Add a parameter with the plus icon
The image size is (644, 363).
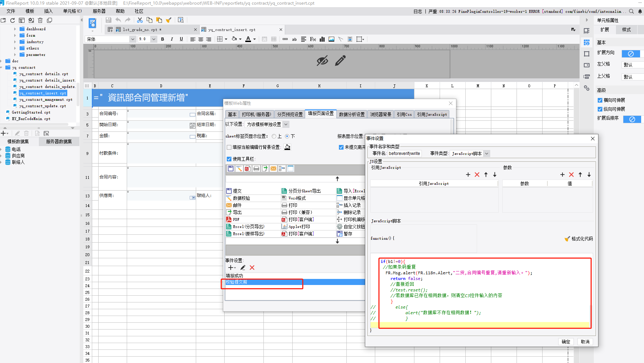562,175
